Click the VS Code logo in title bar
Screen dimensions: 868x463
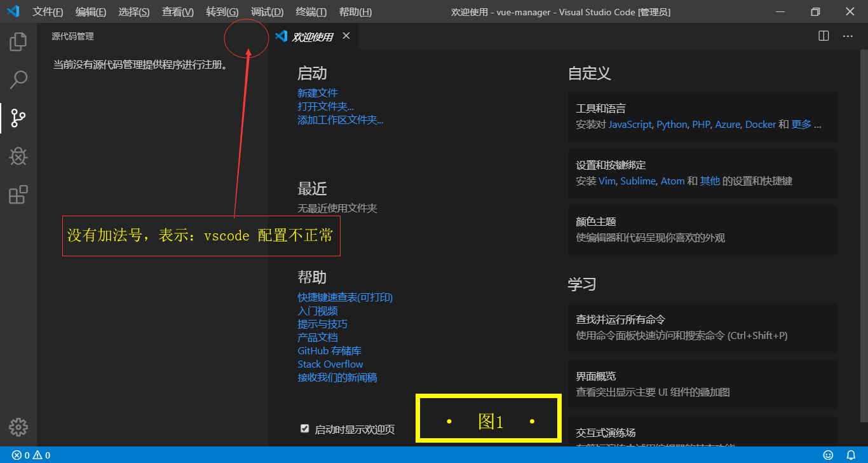pyautogui.click(x=13, y=11)
